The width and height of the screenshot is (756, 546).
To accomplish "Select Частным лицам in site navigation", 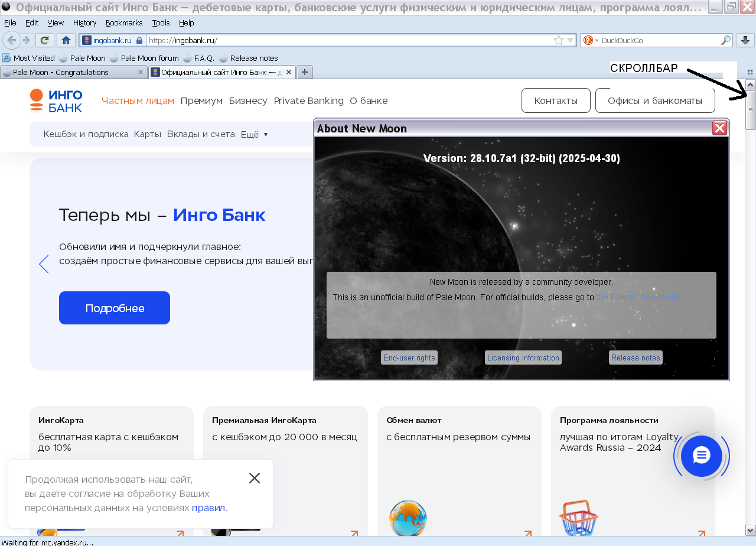I will [138, 100].
